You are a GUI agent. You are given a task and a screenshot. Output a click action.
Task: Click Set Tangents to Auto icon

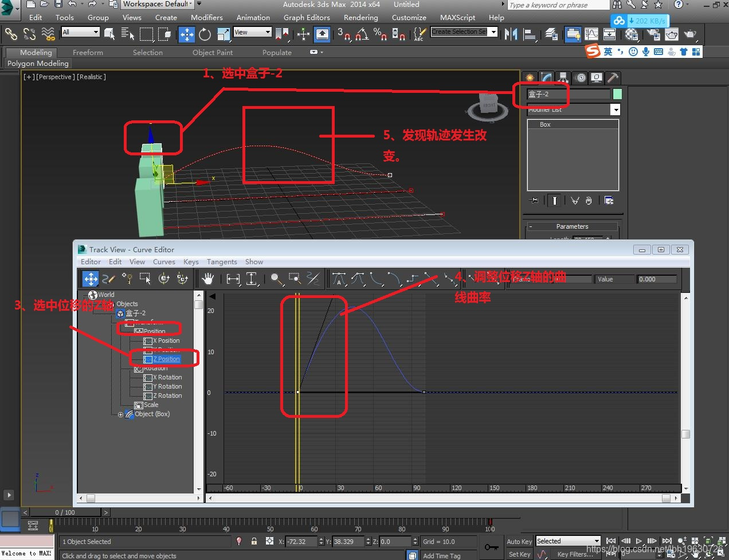[339, 279]
